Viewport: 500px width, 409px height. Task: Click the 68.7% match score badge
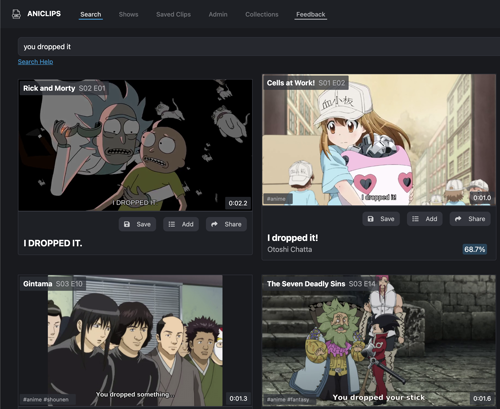(475, 249)
